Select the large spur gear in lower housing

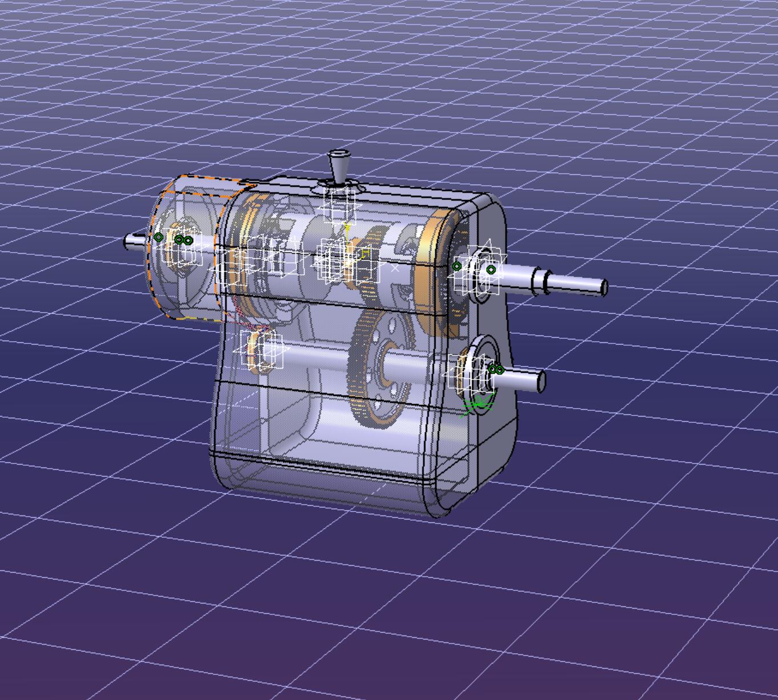click(x=381, y=369)
